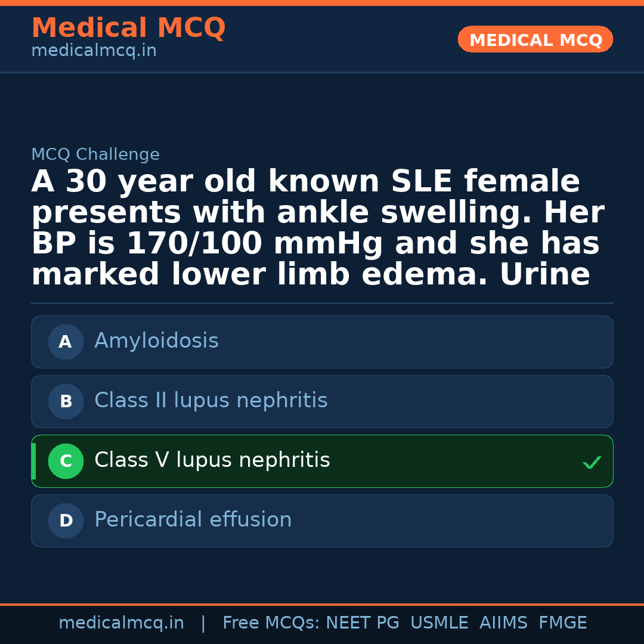
Task: Click the orange MEDICAL MCQ badge
Action: coord(535,40)
